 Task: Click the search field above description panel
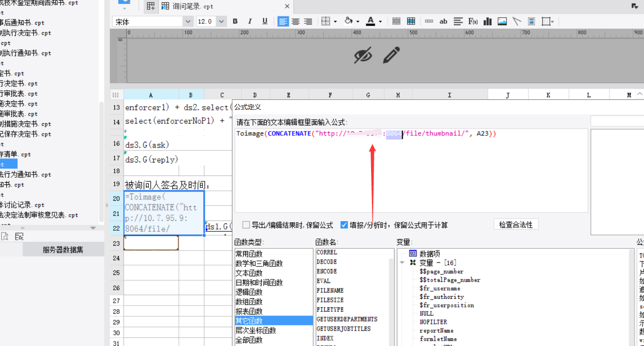pyautogui.click(x=617, y=121)
